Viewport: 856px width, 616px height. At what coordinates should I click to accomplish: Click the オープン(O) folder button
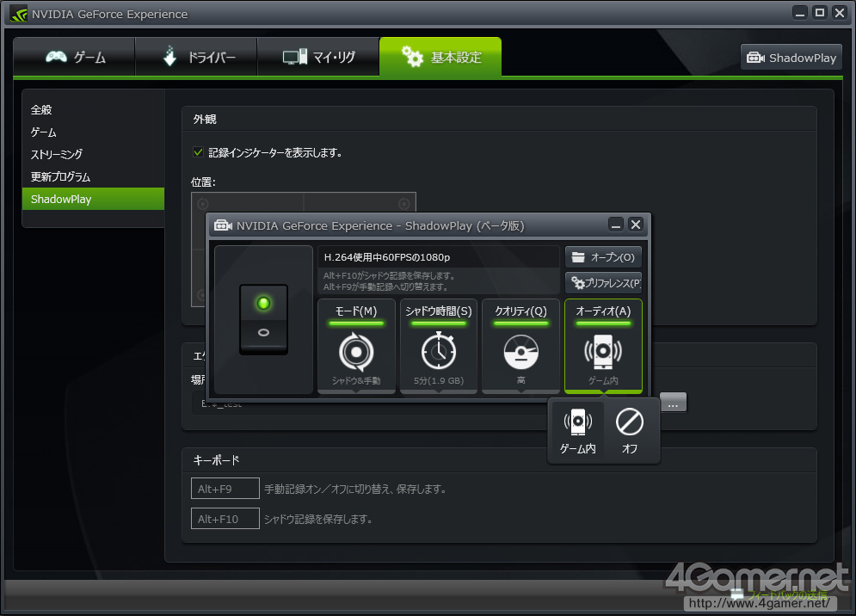[x=603, y=257]
